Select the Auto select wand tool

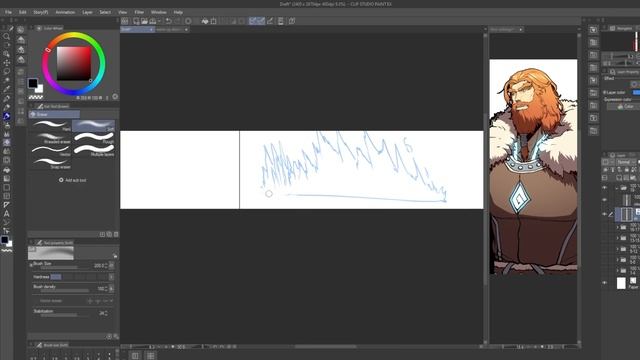click(x=7, y=80)
